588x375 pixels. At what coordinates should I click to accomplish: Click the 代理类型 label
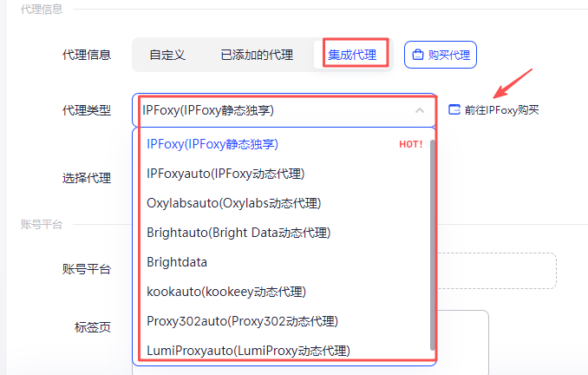[87, 110]
